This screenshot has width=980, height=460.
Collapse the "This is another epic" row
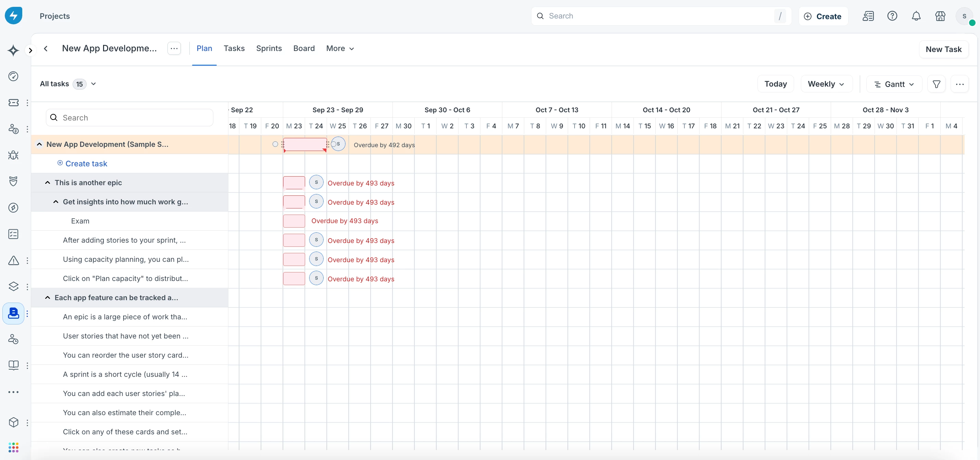point(48,182)
